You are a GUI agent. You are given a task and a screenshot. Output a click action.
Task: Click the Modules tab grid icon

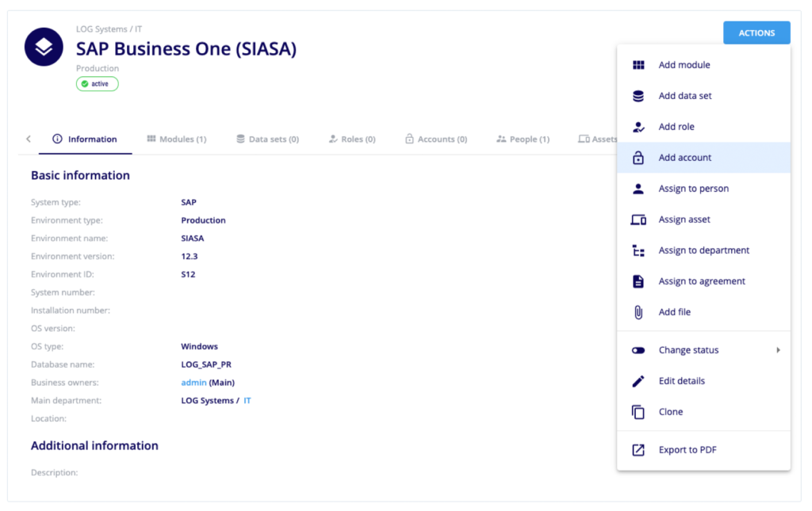151,139
